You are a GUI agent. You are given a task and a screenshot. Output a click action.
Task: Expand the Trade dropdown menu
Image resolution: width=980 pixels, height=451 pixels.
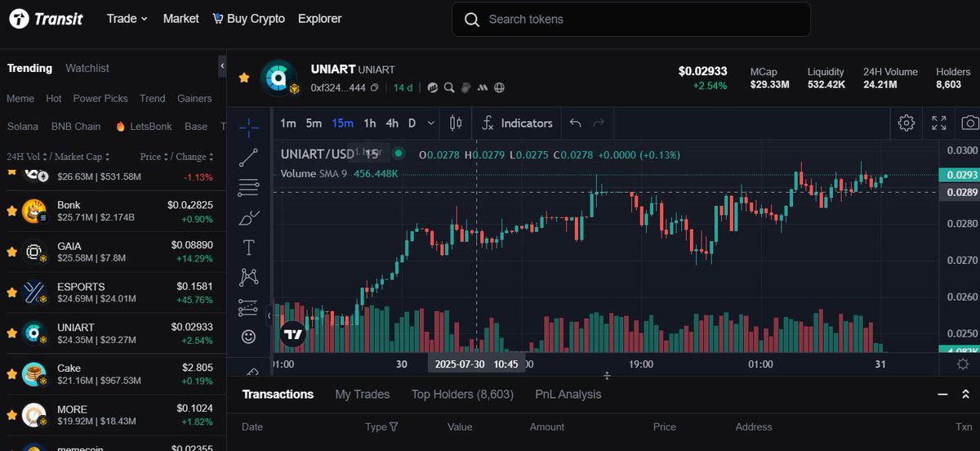pos(127,18)
